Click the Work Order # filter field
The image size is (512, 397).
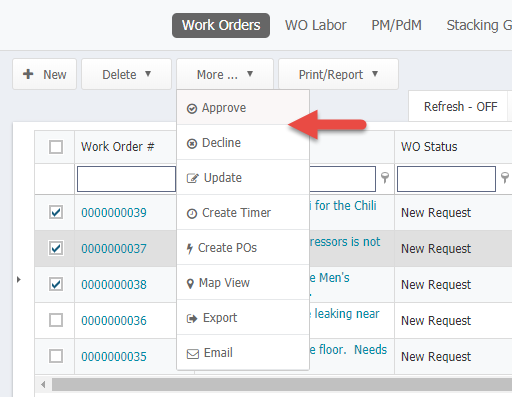(126, 179)
